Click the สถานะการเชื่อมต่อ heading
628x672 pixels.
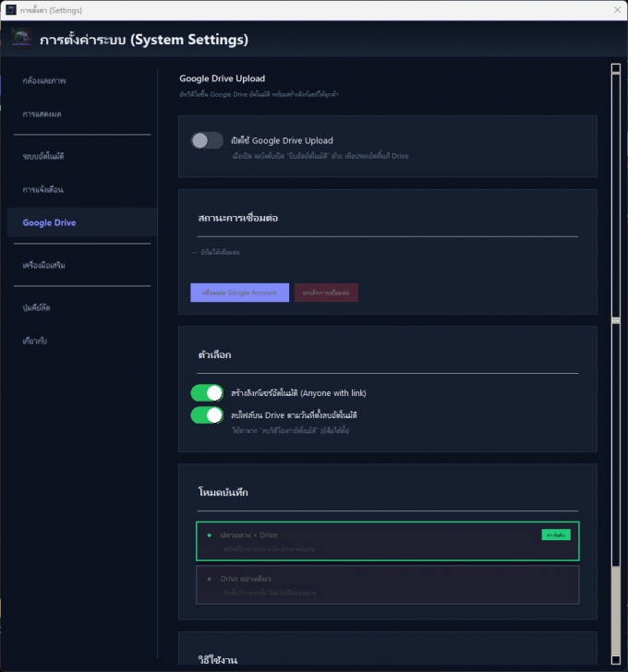[x=238, y=218]
